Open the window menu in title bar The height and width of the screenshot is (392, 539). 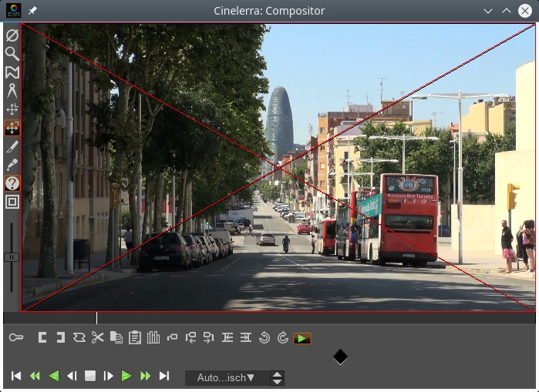(13, 11)
